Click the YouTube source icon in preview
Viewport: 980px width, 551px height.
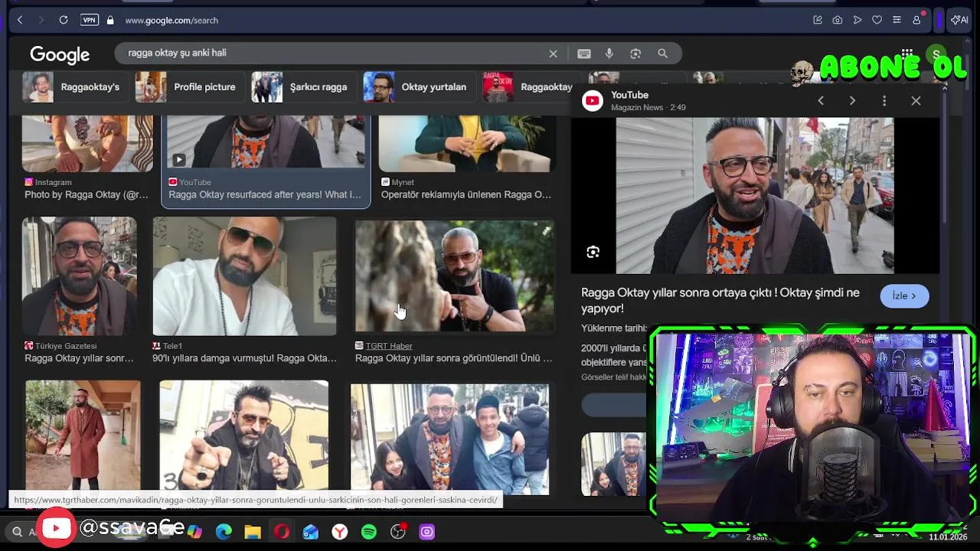593,101
